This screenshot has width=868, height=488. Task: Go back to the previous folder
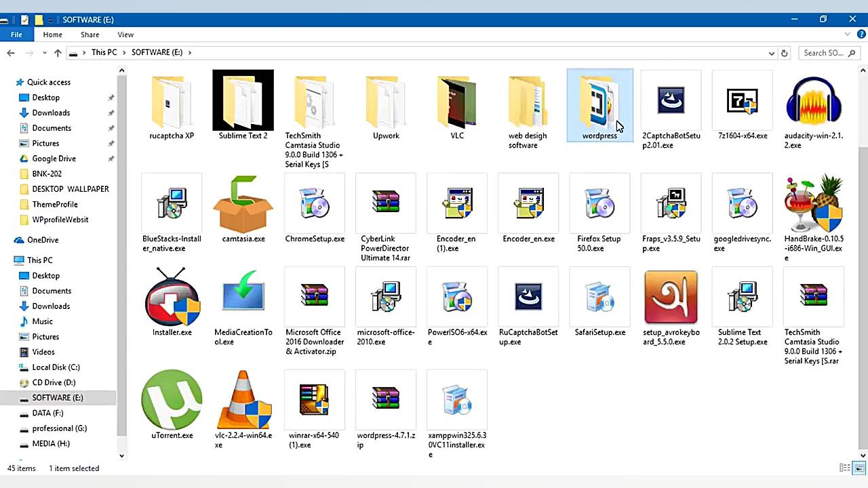coord(11,53)
